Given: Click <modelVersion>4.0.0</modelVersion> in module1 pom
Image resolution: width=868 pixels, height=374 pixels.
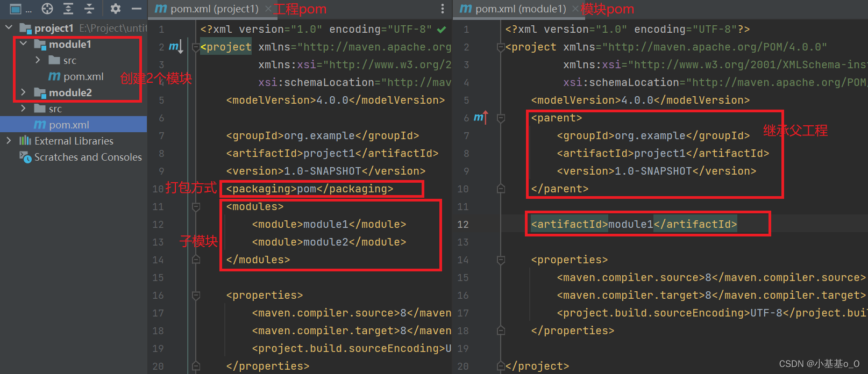Looking at the screenshot, I should (641, 100).
